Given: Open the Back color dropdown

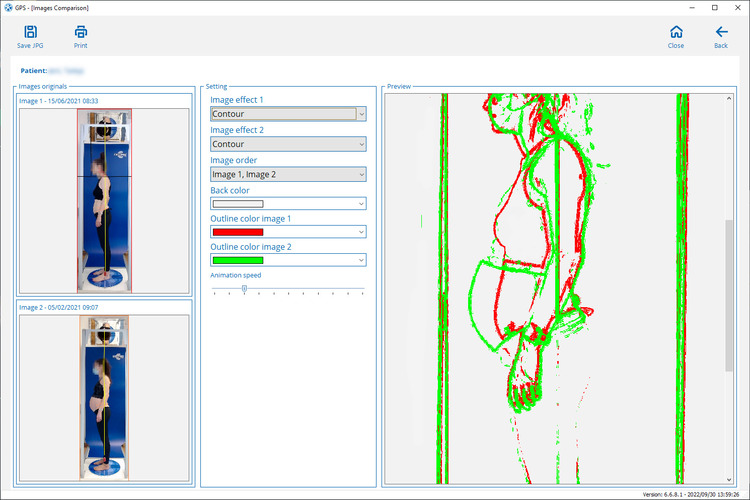Looking at the screenshot, I should pos(288,204).
